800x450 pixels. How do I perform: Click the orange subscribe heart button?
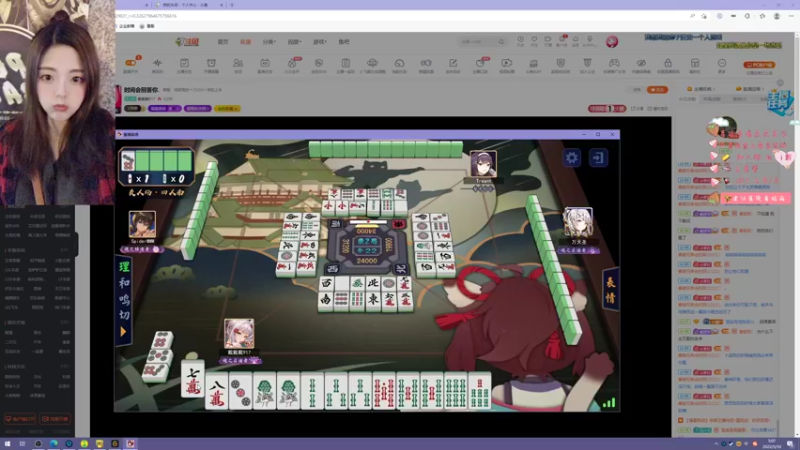(x=657, y=90)
